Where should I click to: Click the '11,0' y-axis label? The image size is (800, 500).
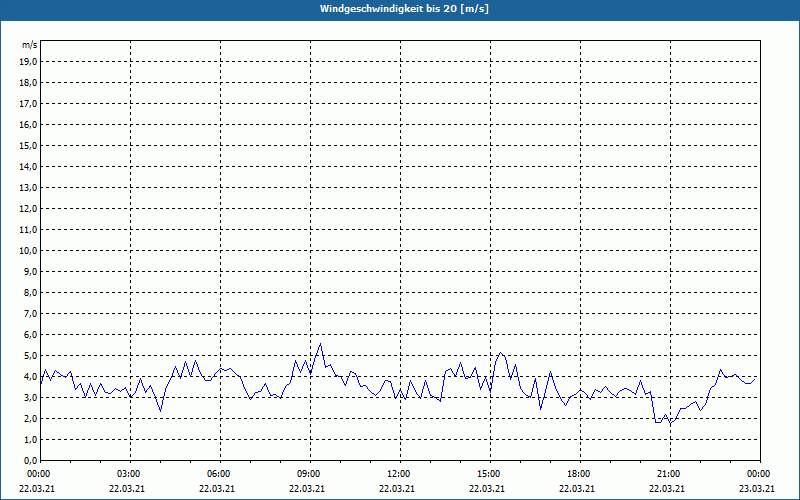(28, 230)
